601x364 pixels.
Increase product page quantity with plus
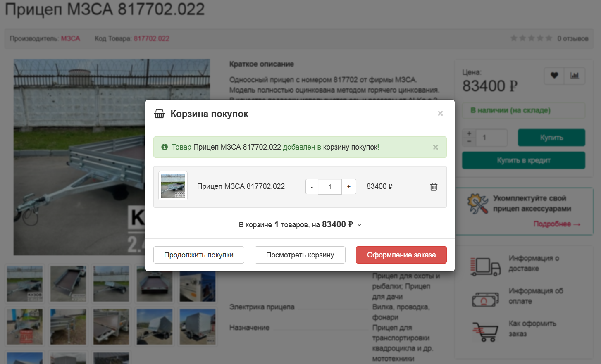click(x=469, y=133)
